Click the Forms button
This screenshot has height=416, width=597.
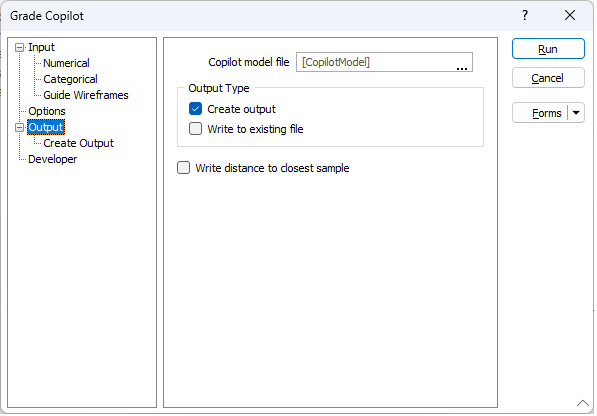point(540,113)
